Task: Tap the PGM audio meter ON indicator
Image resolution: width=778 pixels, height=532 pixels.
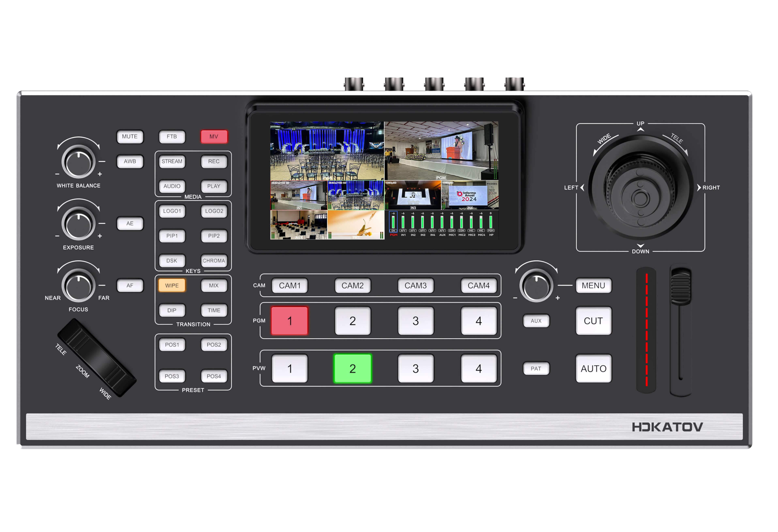Action: coord(393,230)
